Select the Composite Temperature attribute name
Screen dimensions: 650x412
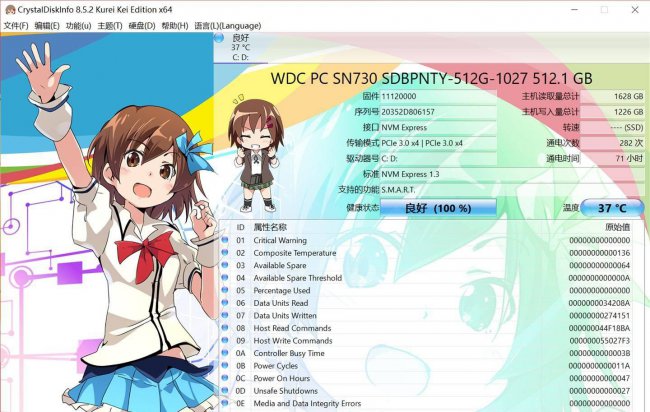(295, 253)
